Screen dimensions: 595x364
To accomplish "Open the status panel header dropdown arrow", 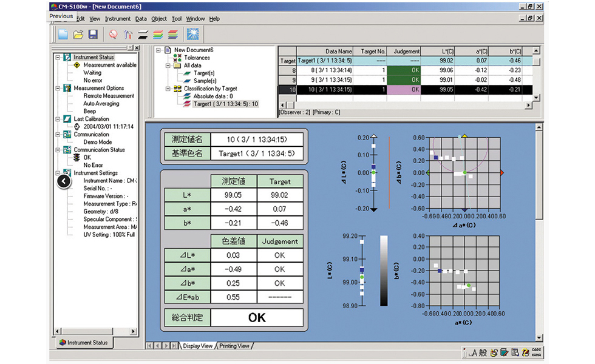I will (130, 47).
